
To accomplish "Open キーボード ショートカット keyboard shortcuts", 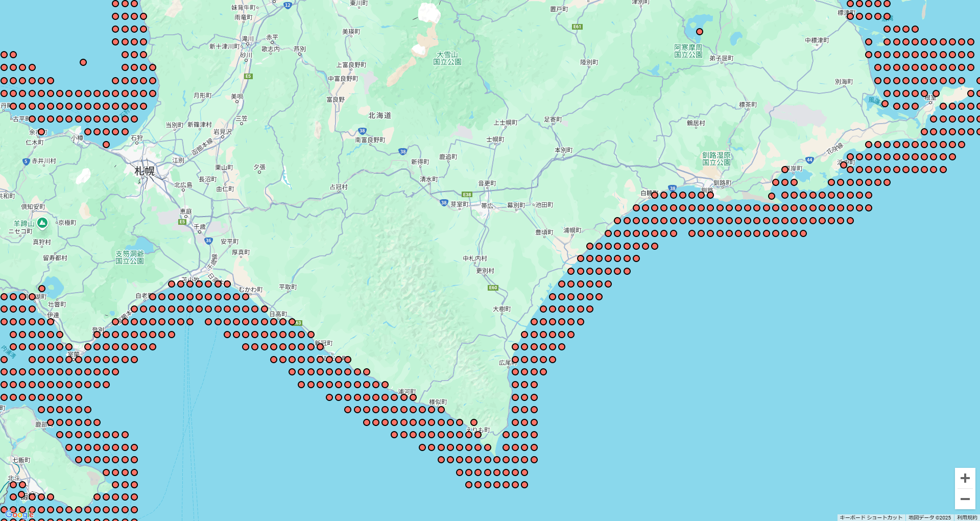I will coord(871,517).
